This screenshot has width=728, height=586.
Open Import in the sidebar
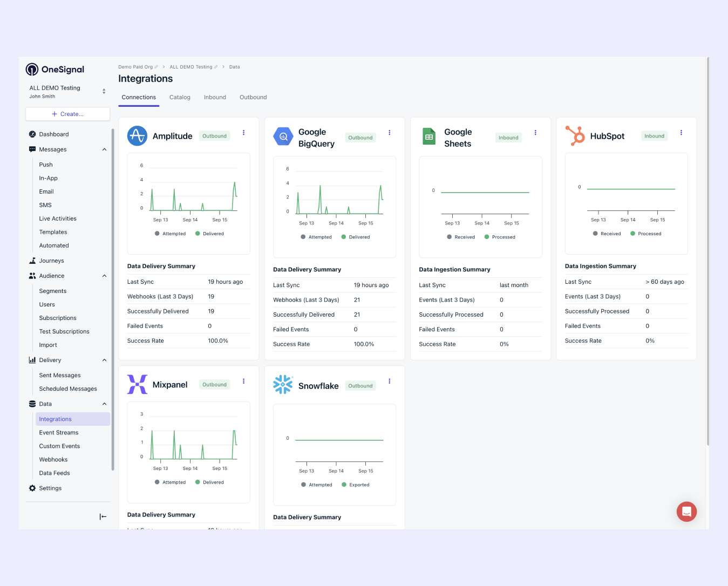[48, 345]
